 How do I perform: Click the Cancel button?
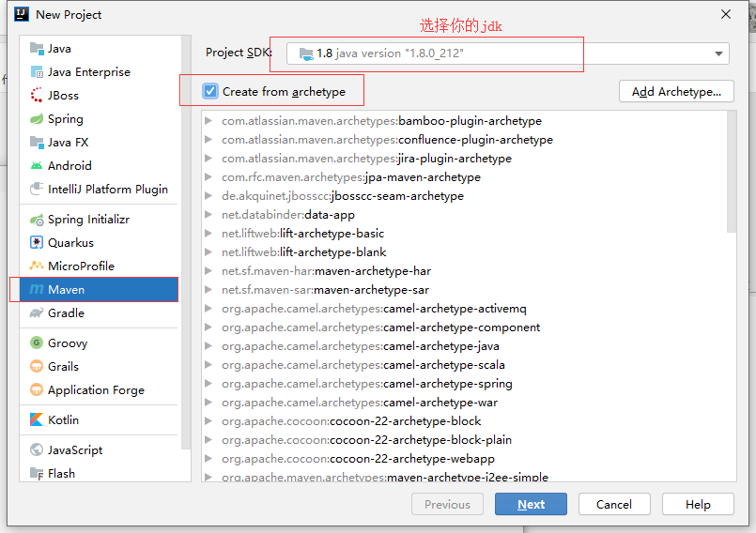614,504
